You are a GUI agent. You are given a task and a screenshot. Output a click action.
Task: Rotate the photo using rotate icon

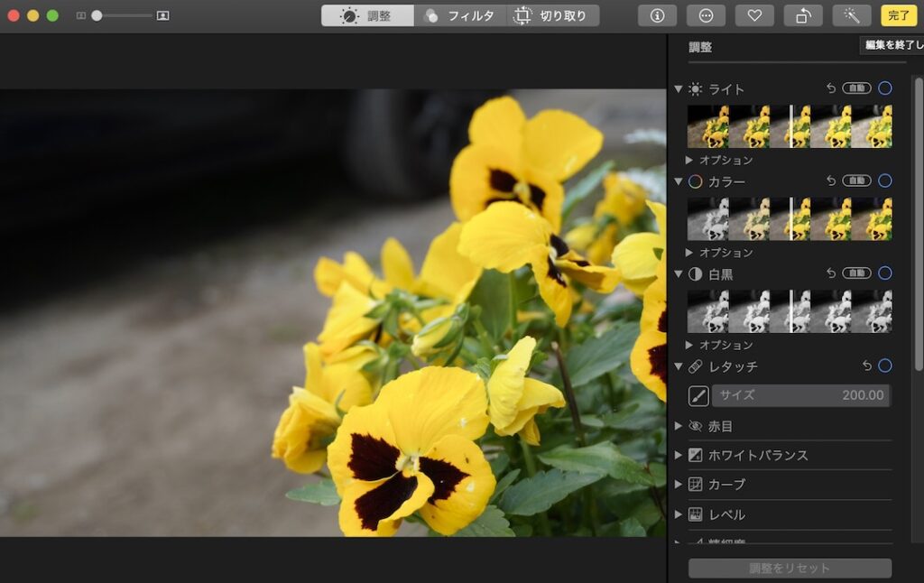click(803, 15)
